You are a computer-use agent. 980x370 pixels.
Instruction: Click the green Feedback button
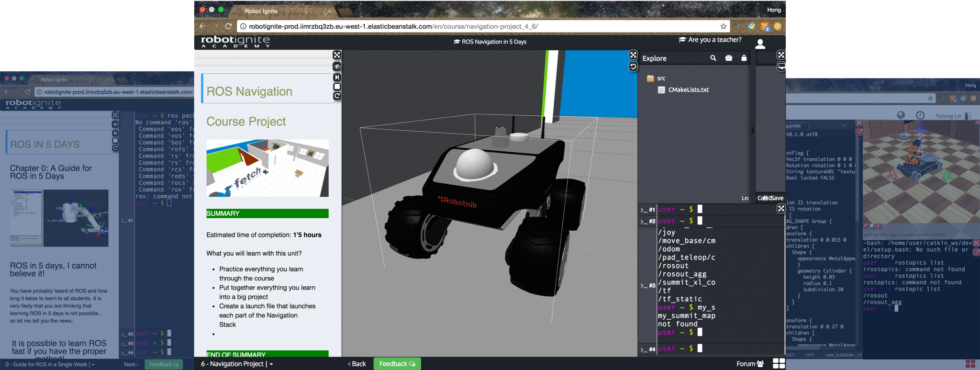click(x=397, y=364)
